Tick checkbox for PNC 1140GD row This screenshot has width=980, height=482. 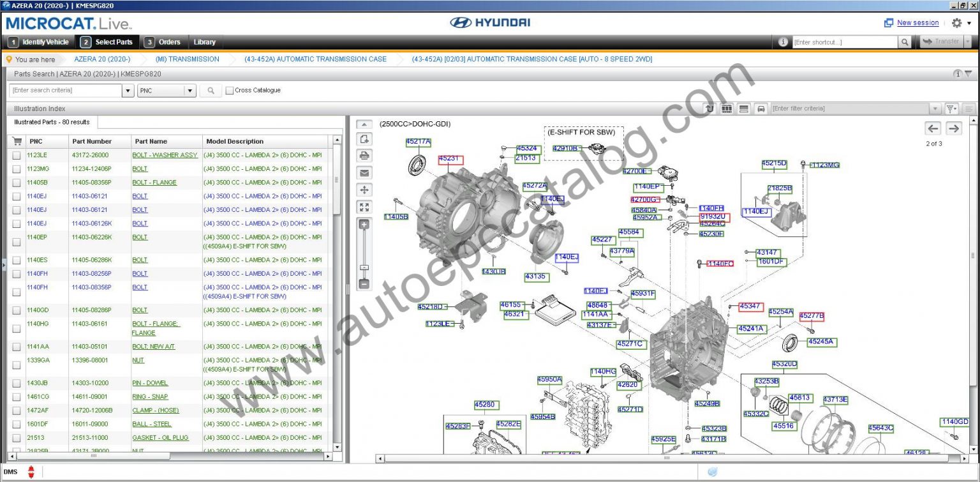point(17,310)
